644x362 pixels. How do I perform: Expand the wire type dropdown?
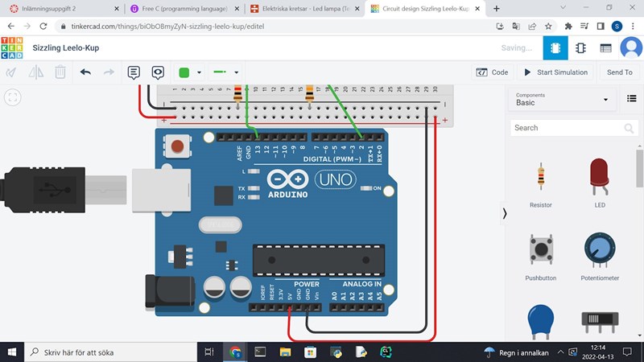coord(226,72)
